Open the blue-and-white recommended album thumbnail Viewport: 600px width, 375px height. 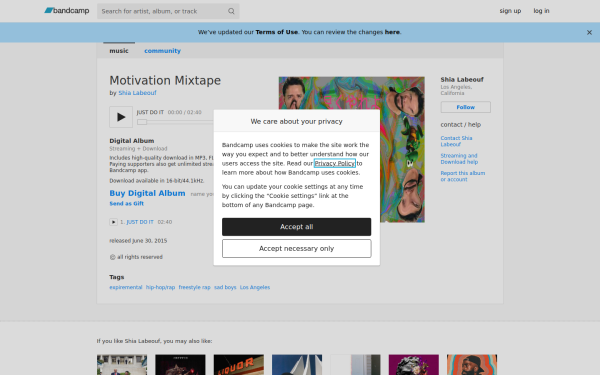(297, 365)
